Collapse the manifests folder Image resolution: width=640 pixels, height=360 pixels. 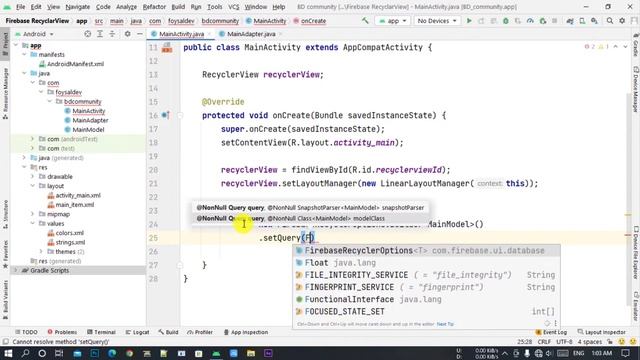pos(24,54)
